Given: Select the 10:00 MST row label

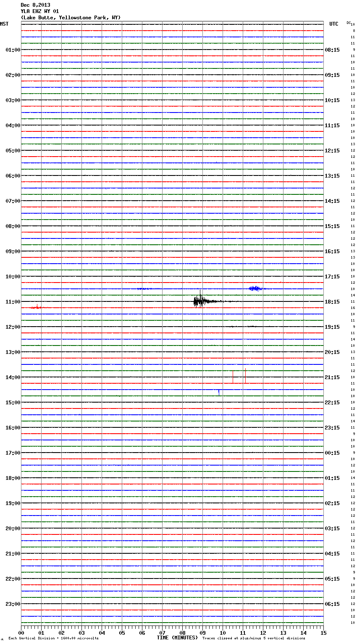Looking at the screenshot, I should point(13,277).
